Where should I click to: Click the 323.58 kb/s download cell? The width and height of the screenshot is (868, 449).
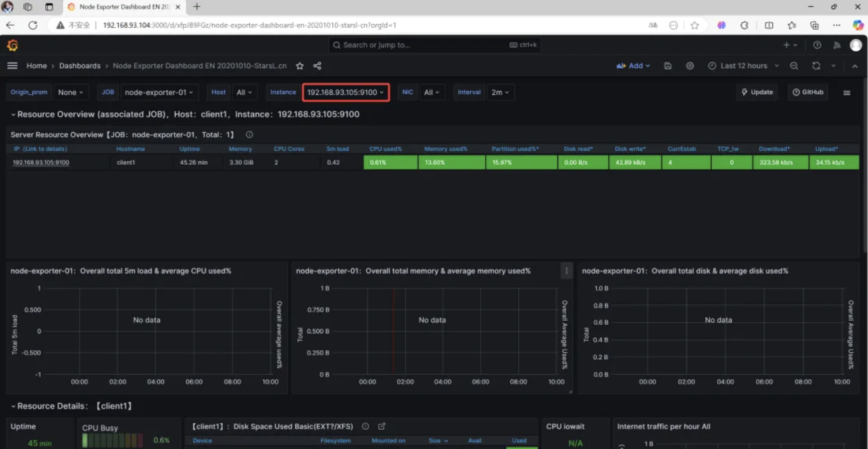coord(780,162)
